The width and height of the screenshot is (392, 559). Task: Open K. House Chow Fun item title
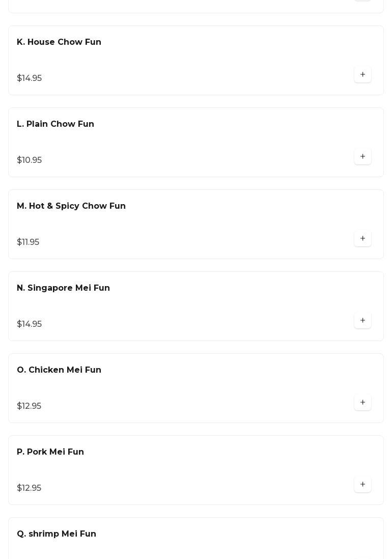[x=59, y=42]
